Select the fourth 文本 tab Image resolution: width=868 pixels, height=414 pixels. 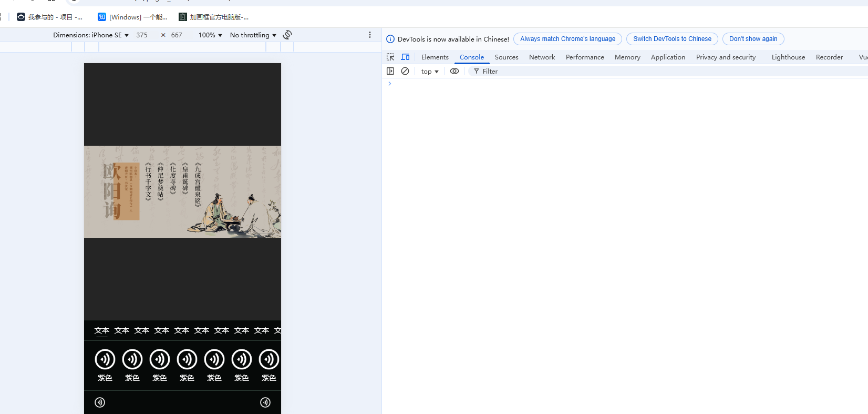point(162,330)
